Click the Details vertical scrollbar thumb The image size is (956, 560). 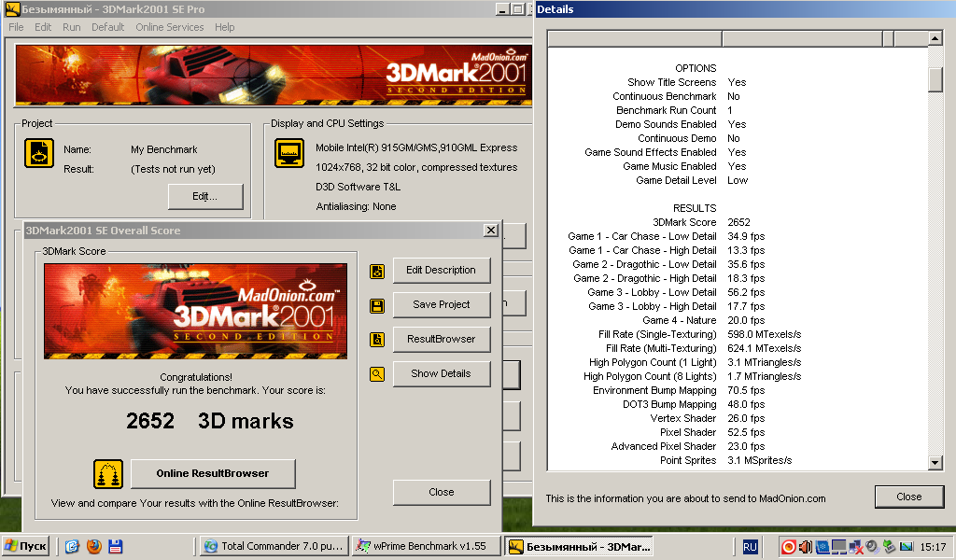[x=935, y=79]
